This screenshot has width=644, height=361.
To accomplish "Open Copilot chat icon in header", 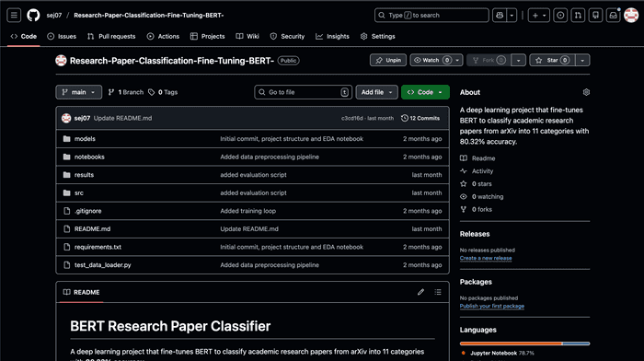I will pos(500,16).
